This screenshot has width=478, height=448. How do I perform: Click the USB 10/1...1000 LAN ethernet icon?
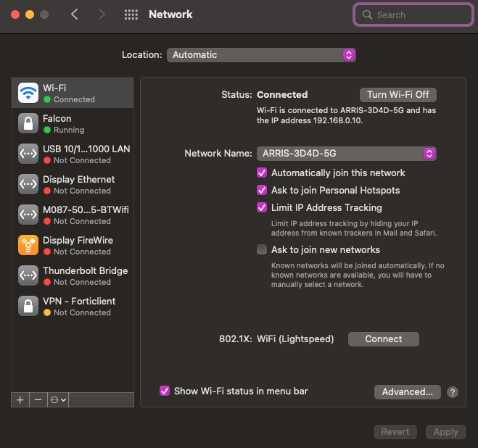(x=28, y=154)
